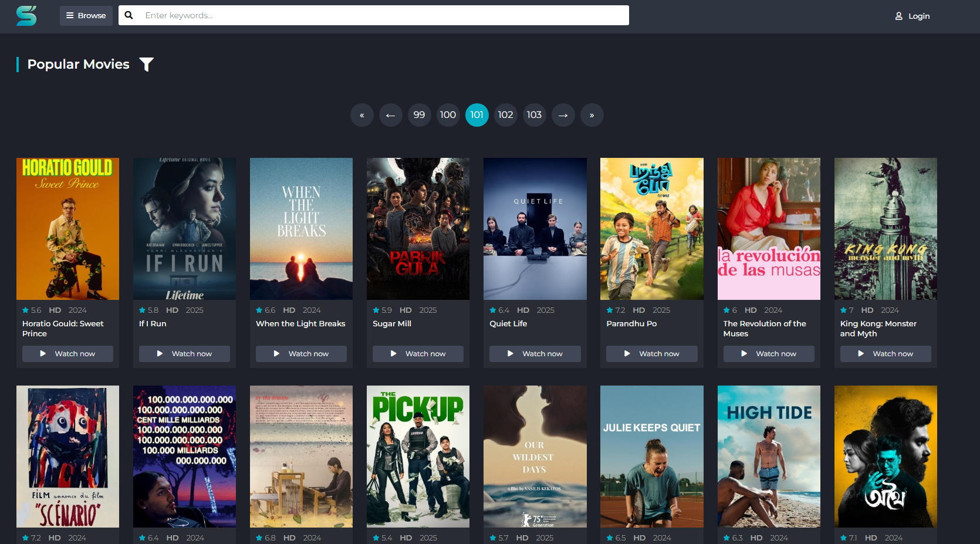Open King Kong: Monster and Myth poster
Viewport: 980px width, 544px height.
click(886, 229)
